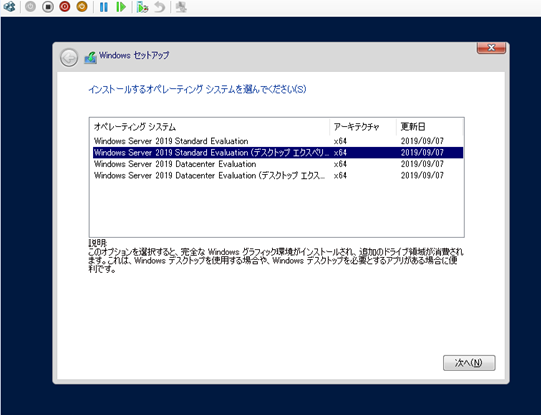Screen dimensions: 541x415
Task: Select Windows Server 2019 Datacenter Evaluation core
Action: coord(278,164)
